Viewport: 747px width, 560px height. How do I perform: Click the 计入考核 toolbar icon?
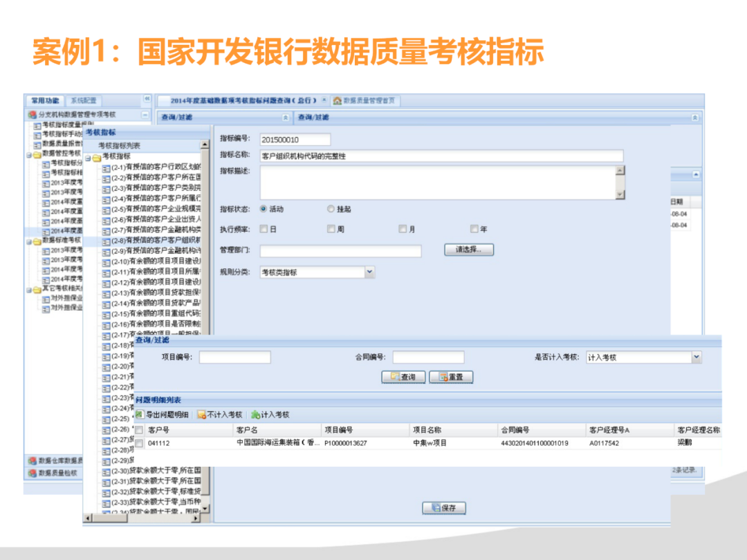click(x=255, y=415)
